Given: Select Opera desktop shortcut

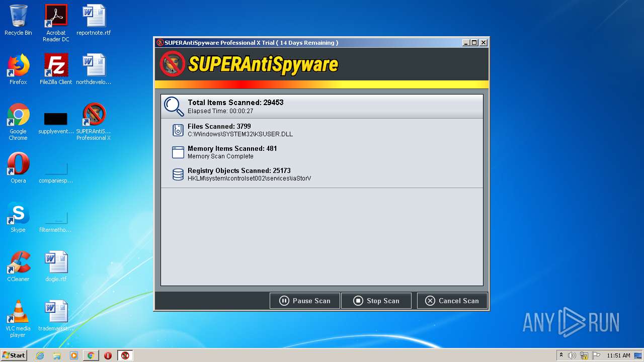Looking at the screenshot, I should click(x=18, y=168).
